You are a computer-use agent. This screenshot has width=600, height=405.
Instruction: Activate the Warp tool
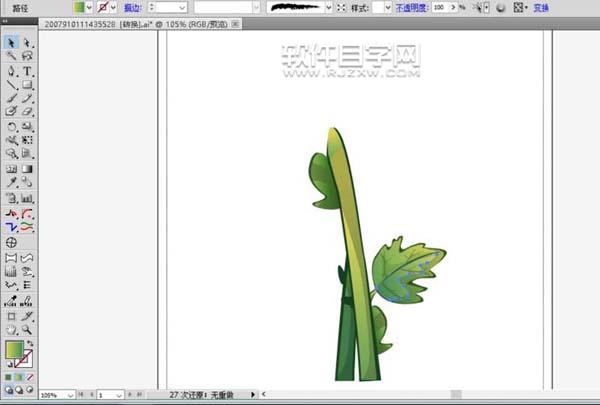click(x=11, y=140)
